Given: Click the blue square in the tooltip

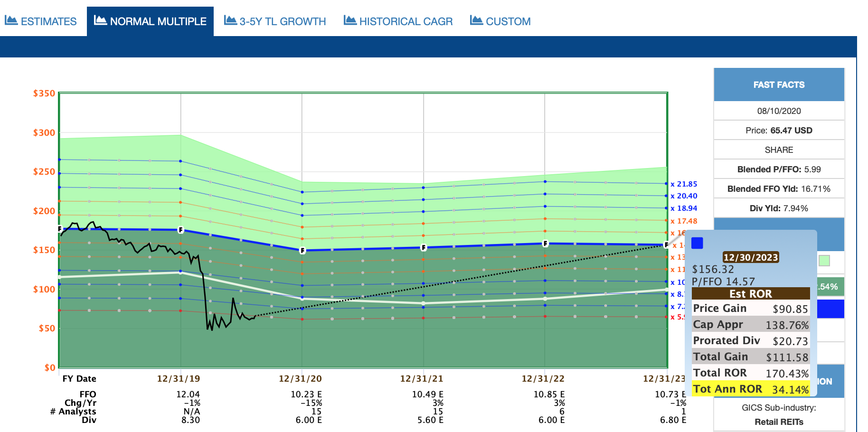Looking at the screenshot, I should point(697,243).
